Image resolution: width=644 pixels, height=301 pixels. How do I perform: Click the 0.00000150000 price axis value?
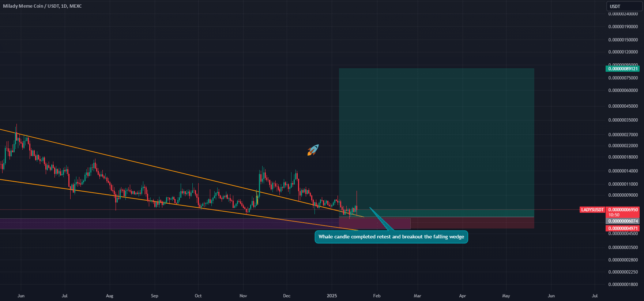623,40
